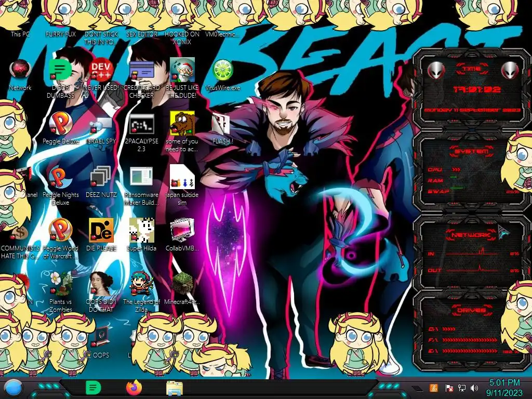The width and height of the screenshot is (532, 399).
Task: Open File Explorer from the taskbar
Action: [175, 388]
